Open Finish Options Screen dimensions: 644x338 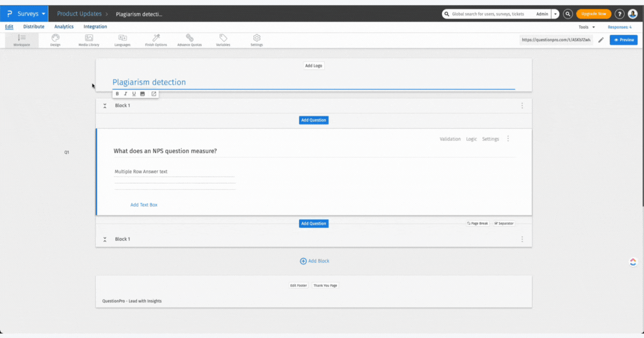[156, 40]
